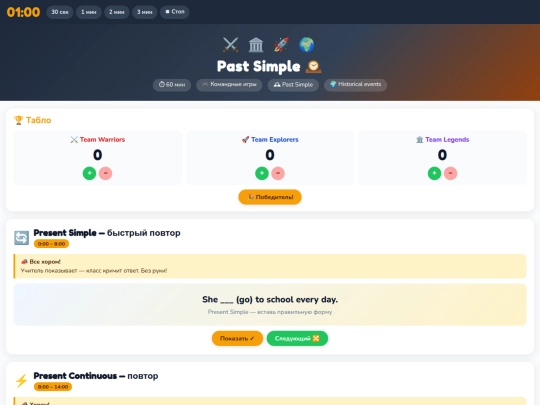This screenshot has height=405, width=540.
Task: Subtract a point from Team Legends
Action: coord(450,173)
